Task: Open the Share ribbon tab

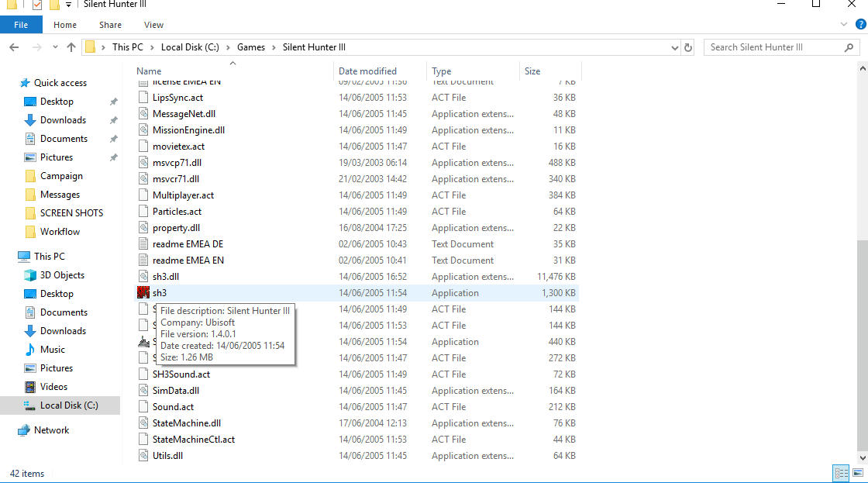Action: click(x=110, y=25)
